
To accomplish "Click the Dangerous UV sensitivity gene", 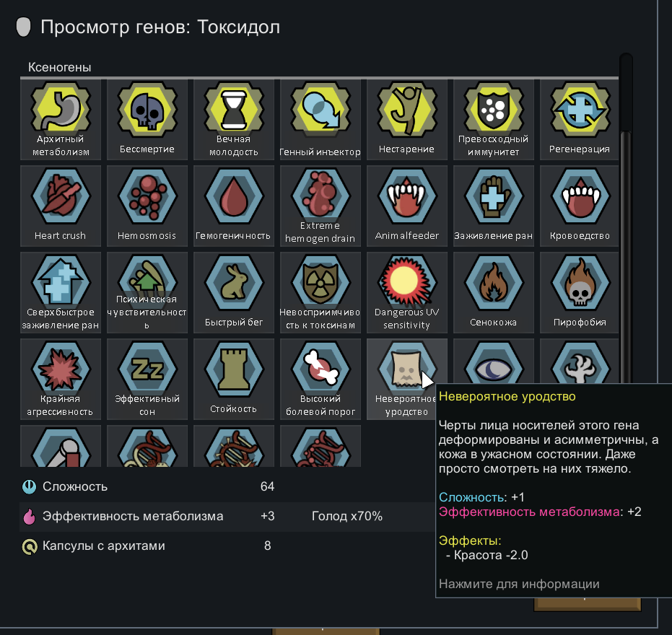I will point(406,293).
